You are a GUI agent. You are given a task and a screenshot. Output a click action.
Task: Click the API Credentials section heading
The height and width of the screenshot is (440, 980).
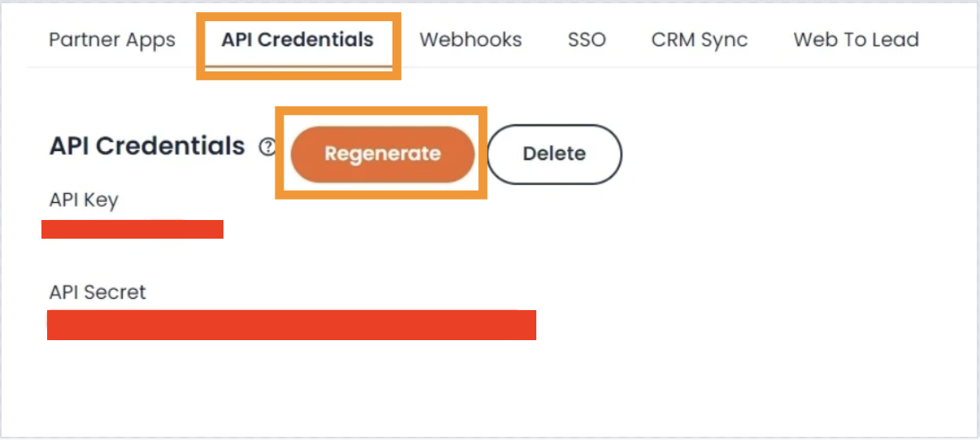point(147,146)
